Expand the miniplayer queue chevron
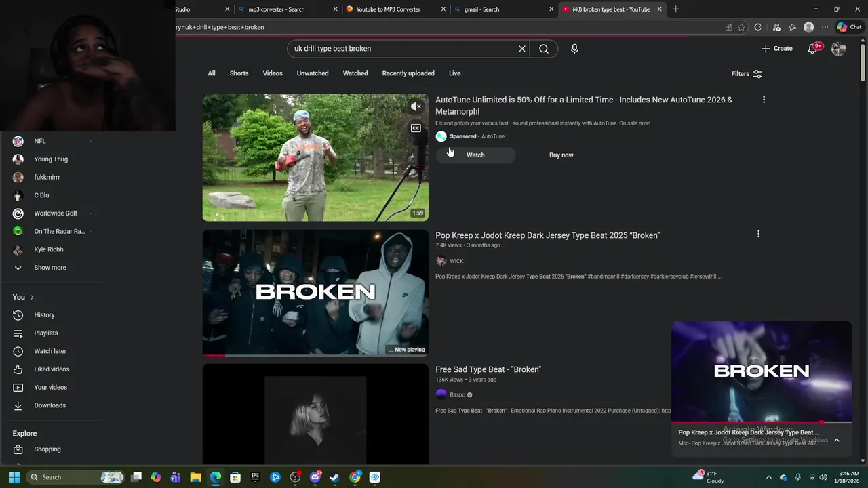Viewport: 868px width, 488px height. tap(837, 440)
